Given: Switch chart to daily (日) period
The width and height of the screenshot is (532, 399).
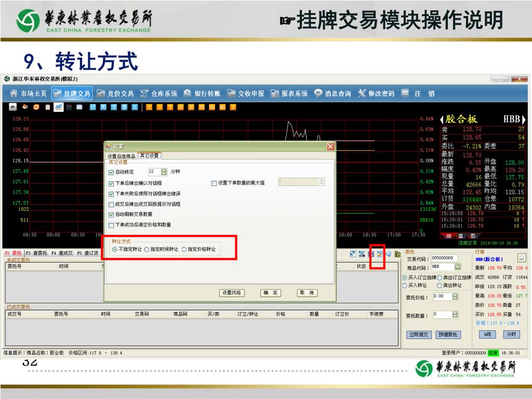Looking at the screenshot, I should (x=92, y=107).
